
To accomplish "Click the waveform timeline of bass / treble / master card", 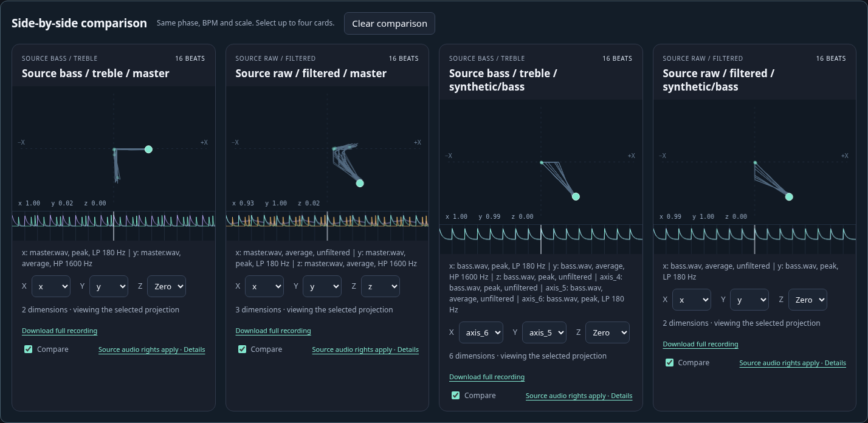I will coord(114,226).
